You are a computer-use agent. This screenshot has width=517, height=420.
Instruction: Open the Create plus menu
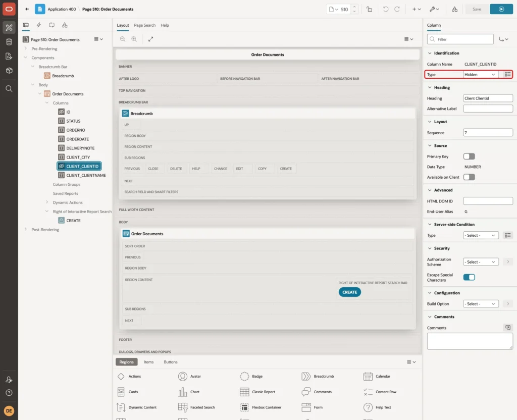coord(416,9)
